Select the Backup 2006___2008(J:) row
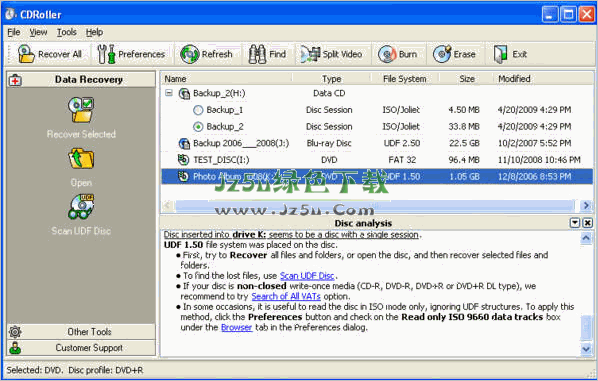Image resolution: width=598 pixels, height=381 pixels. click(x=377, y=143)
